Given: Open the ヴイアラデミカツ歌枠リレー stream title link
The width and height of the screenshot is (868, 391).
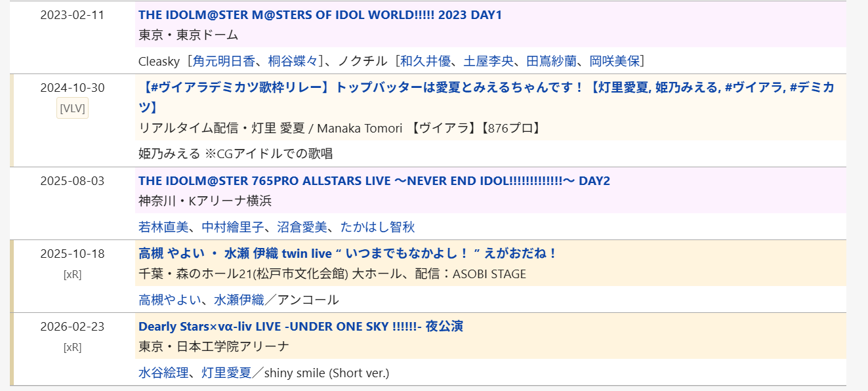Looking at the screenshot, I should tap(486, 97).
